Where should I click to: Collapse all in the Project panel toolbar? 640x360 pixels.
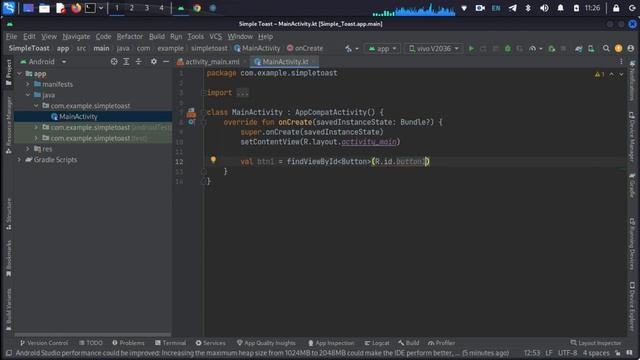(x=138, y=62)
